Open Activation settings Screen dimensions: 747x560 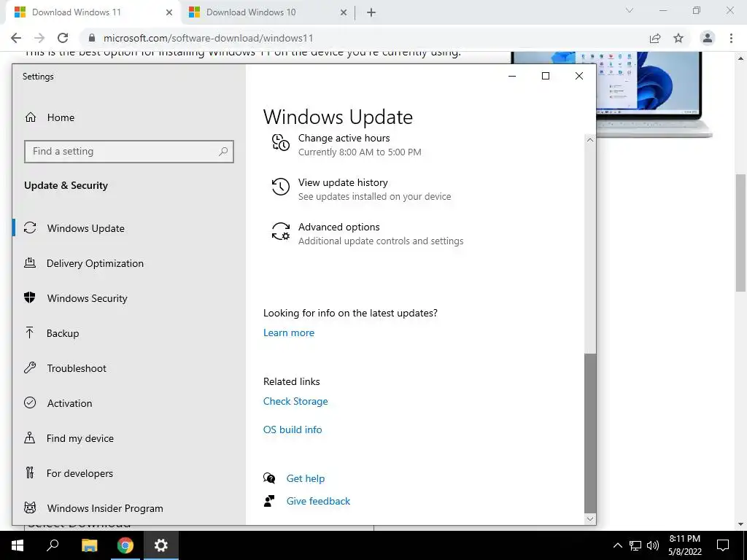(69, 403)
